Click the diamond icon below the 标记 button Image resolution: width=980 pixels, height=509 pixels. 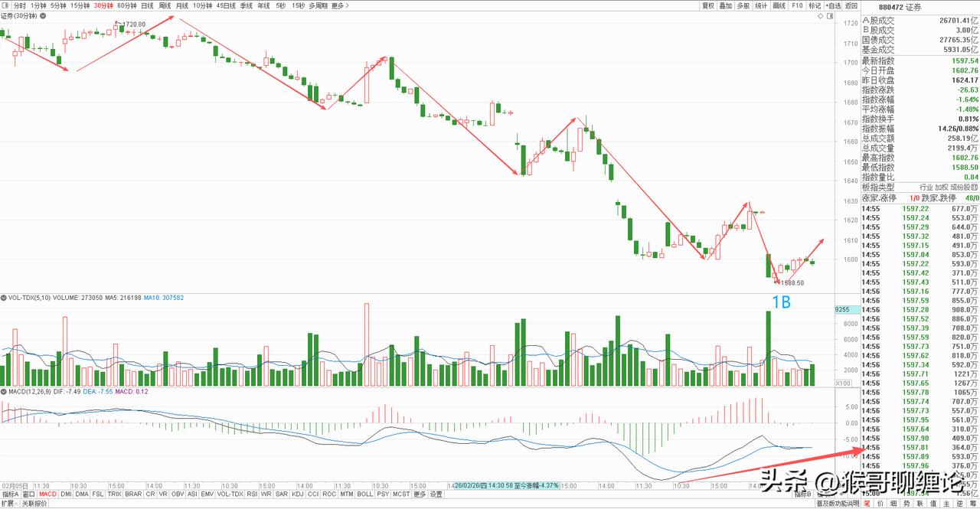(x=821, y=16)
